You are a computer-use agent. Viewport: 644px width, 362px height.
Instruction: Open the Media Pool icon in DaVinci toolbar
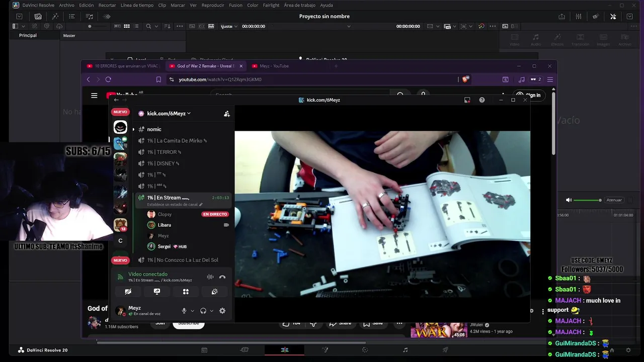click(38, 16)
